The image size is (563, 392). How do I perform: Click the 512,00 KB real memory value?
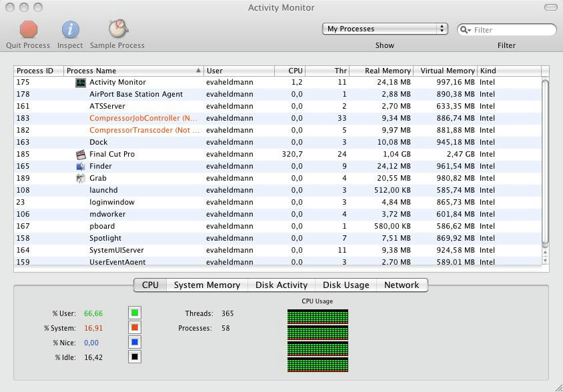coord(392,190)
